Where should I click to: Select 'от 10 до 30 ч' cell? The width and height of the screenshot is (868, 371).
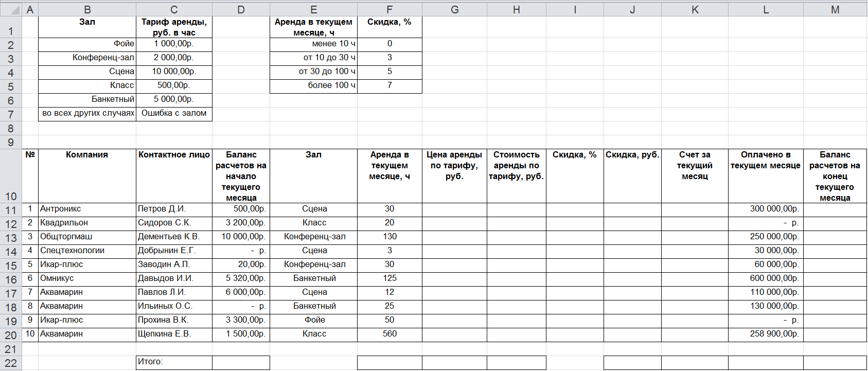coord(313,58)
